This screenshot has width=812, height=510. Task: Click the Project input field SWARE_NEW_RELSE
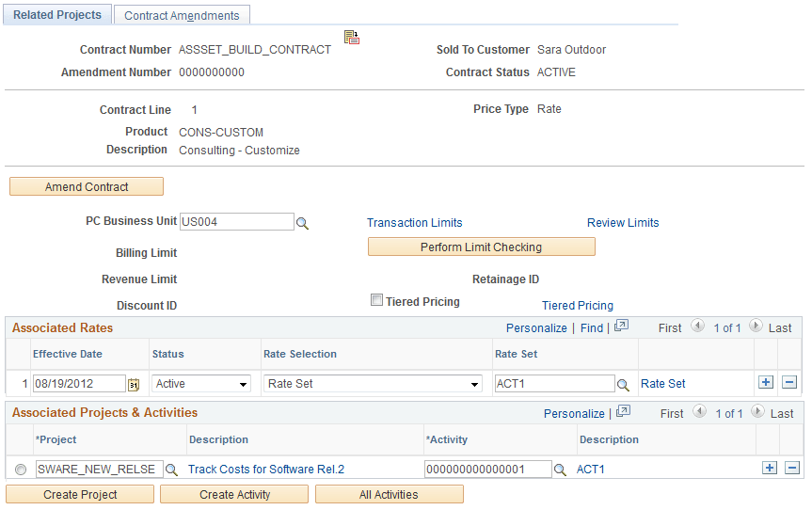click(100, 470)
